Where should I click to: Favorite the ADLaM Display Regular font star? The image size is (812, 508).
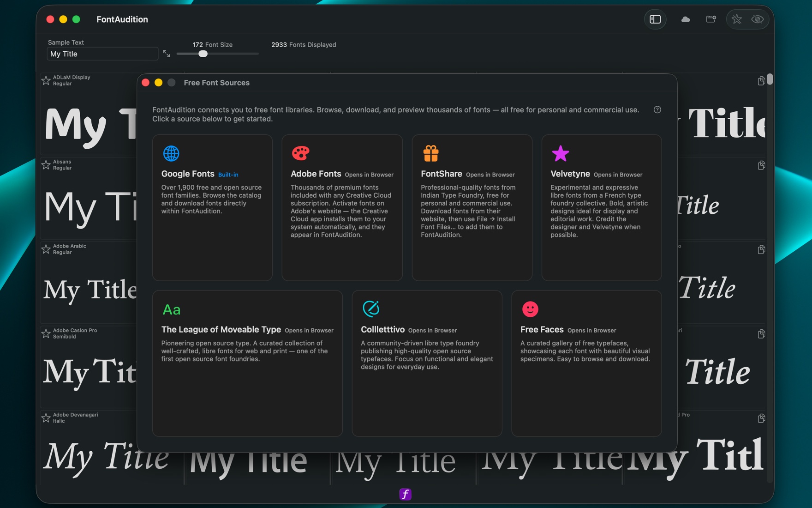46,80
